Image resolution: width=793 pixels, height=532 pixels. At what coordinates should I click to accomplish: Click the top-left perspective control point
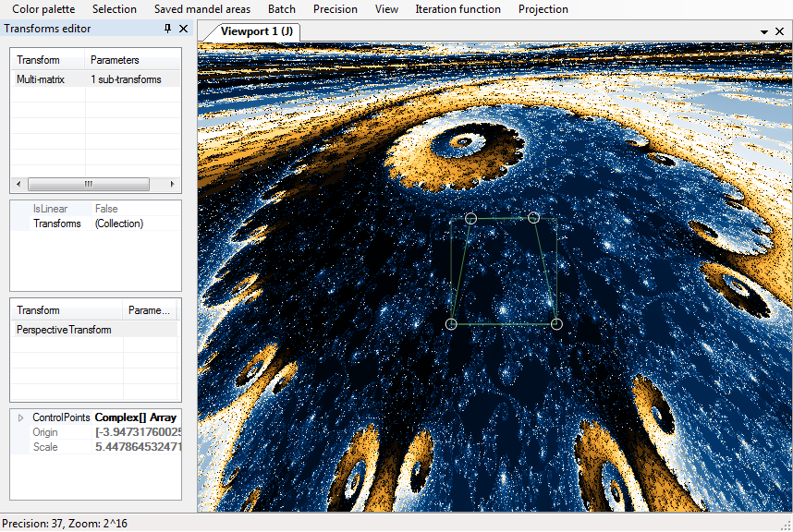point(470,218)
